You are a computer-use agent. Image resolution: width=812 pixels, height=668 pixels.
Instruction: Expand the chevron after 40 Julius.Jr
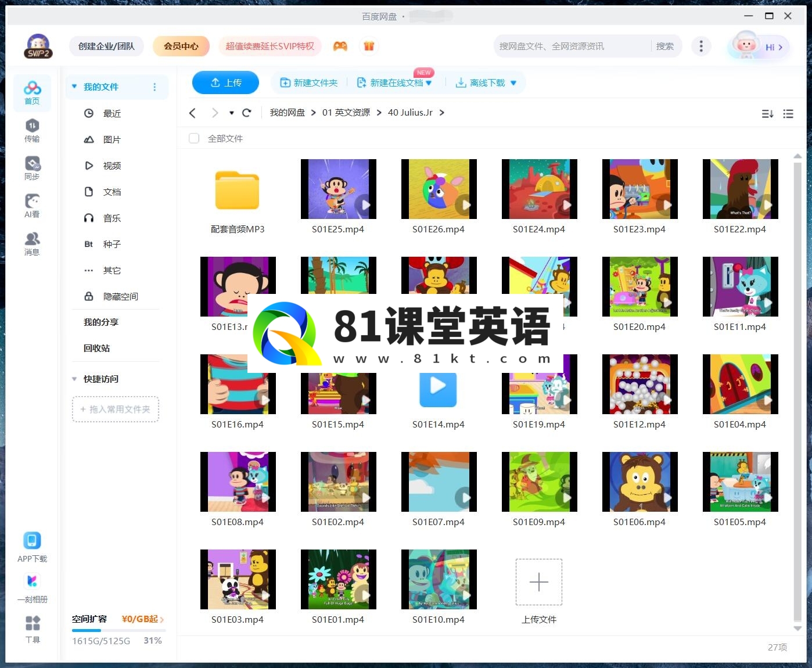(x=442, y=113)
